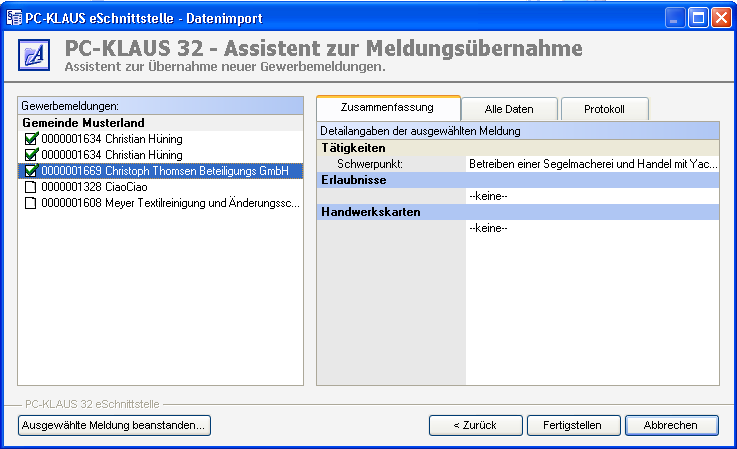
Task: Uncheck the Christoph Thomsen Beteiligungs GmbH checkbox
Action: click(31, 171)
